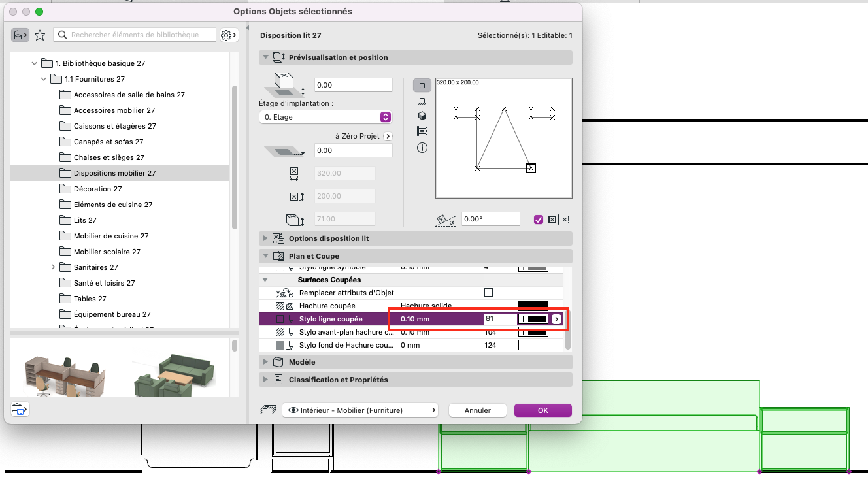This screenshot has width=868, height=492.
Task: Toggle the purple checkbox next to the angle field
Action: 539,220
